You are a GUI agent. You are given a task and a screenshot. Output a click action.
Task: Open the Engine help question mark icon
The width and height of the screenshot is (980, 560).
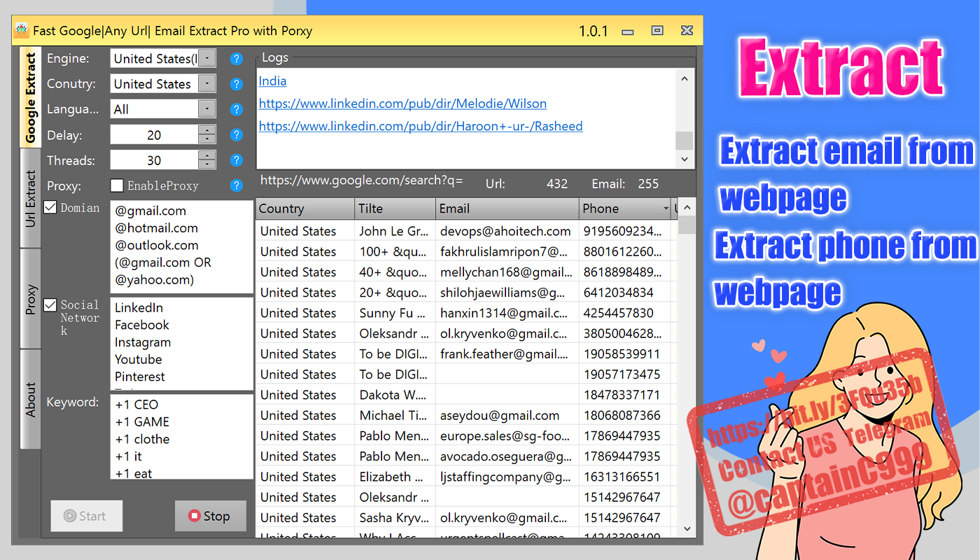tap(236, 59)
